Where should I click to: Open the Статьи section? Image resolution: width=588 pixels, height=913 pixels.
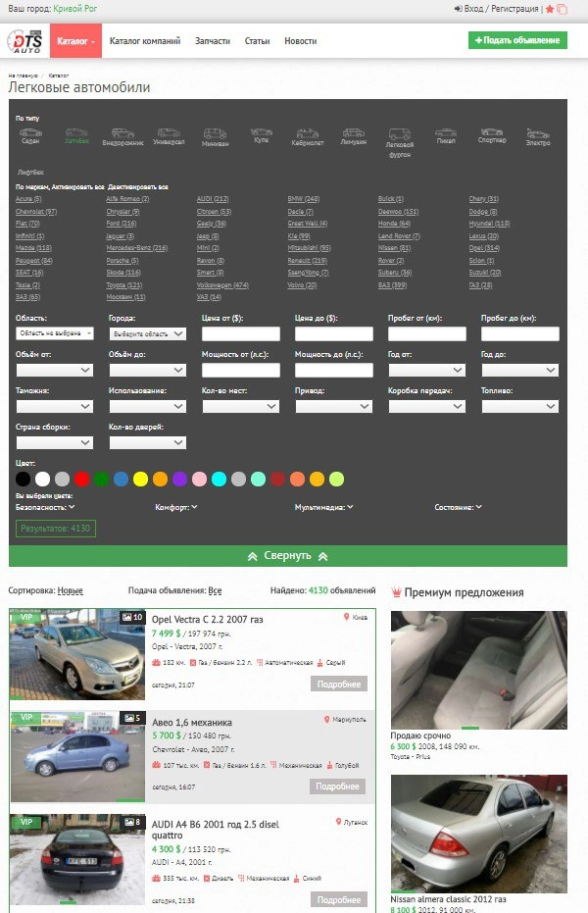click(x=257, y=41)
